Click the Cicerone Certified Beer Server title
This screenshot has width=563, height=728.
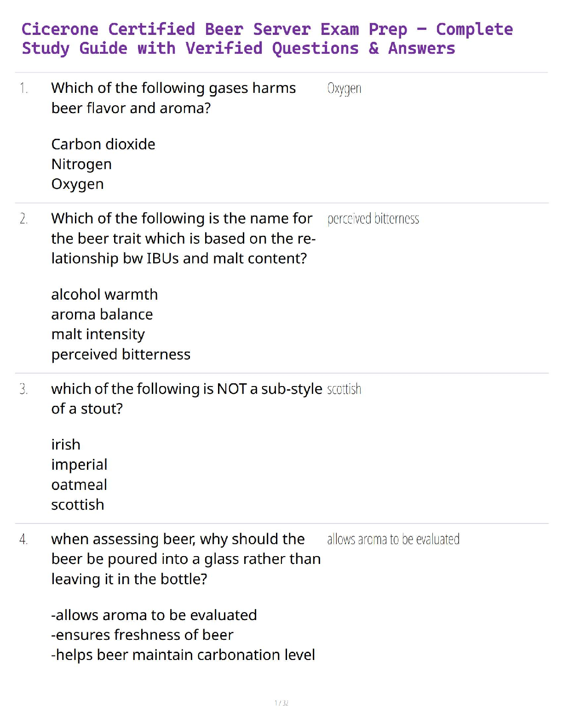click(267, 39)
